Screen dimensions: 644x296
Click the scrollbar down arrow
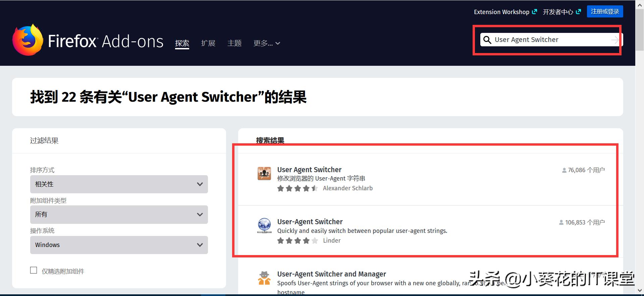point(640,290)
